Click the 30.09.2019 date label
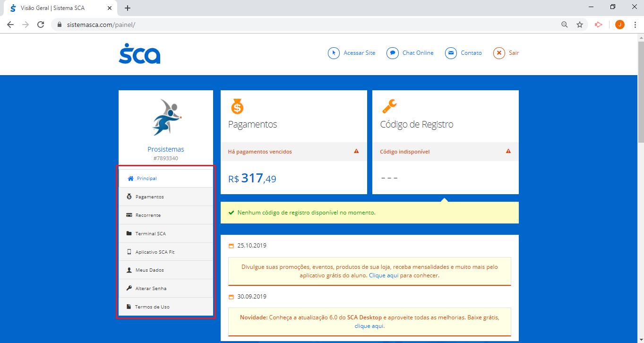The height and width of the screenshot is (343, 644). click(252, 297)
